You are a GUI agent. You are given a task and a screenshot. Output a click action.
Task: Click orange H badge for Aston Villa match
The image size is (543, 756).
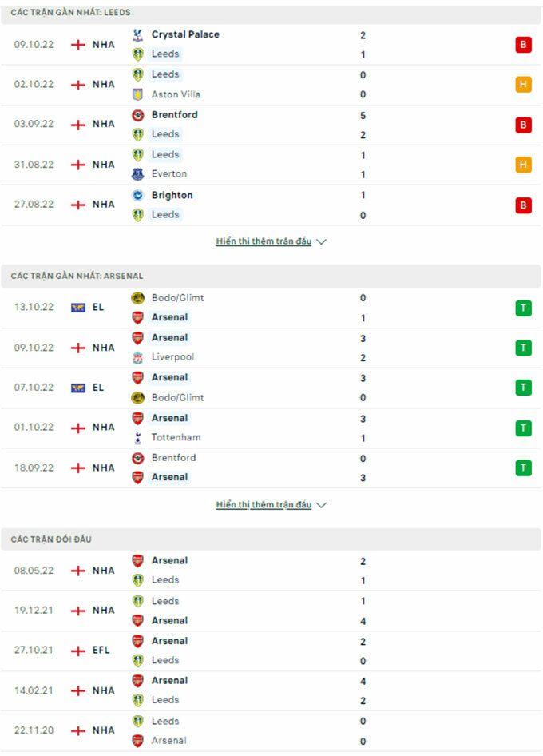point(523,85)
